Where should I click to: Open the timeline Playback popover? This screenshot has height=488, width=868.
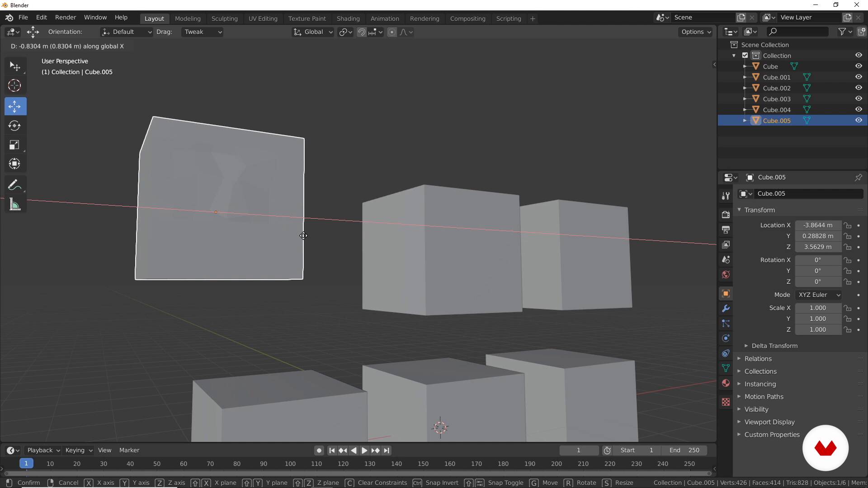(x=43, y=450)
